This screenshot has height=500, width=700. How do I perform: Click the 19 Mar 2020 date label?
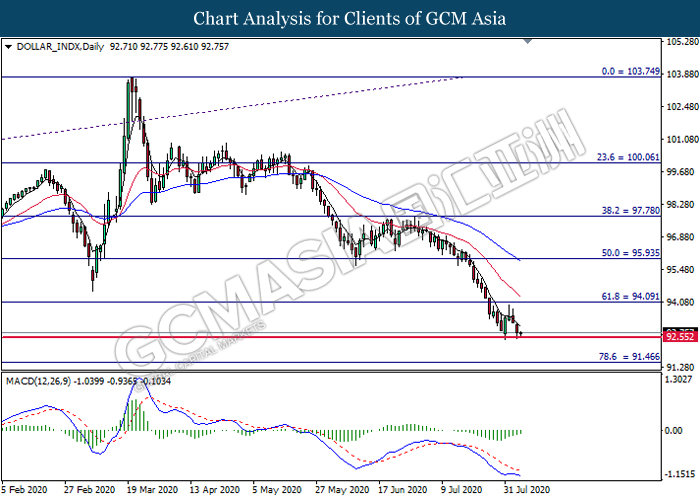152,490
